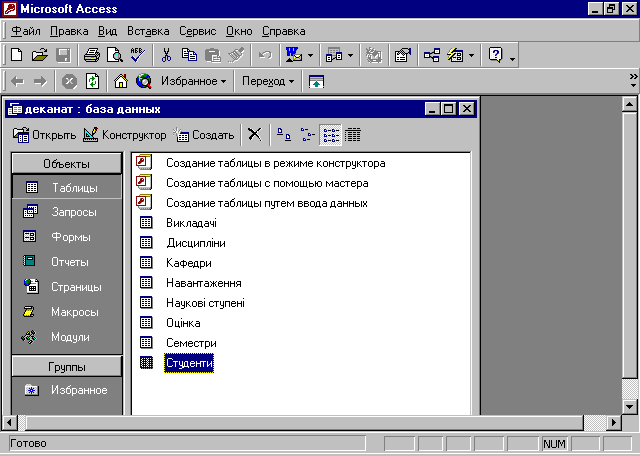This screenshot has height=456, width=640.
Task: Open the Relationships diagram icon
Action: (x=431, y=55)
